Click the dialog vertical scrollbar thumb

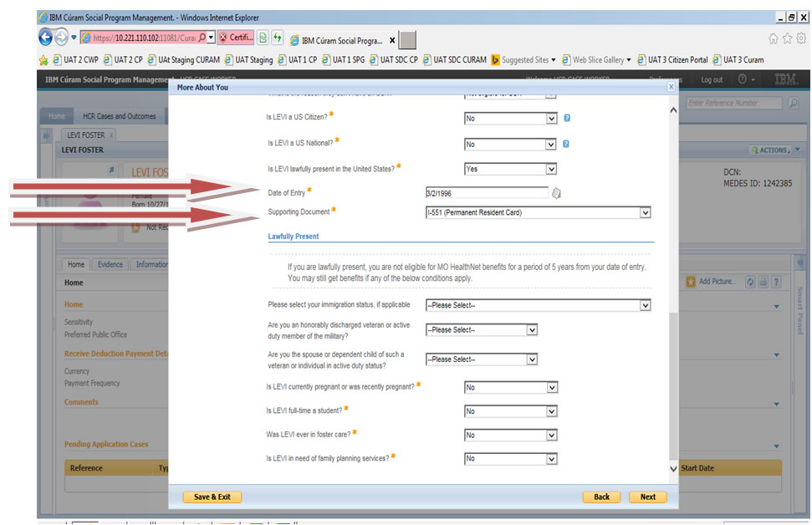pos(673,385)
